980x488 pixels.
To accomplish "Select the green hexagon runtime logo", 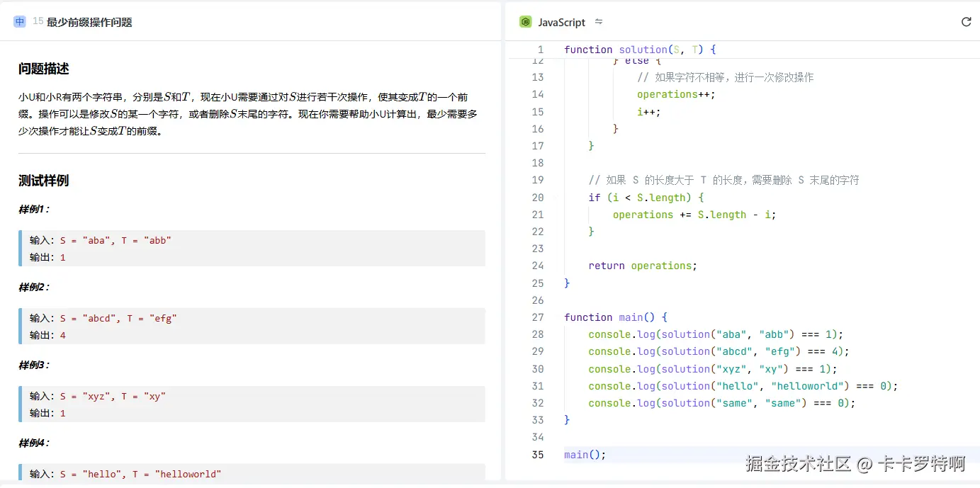I will 525,22.
